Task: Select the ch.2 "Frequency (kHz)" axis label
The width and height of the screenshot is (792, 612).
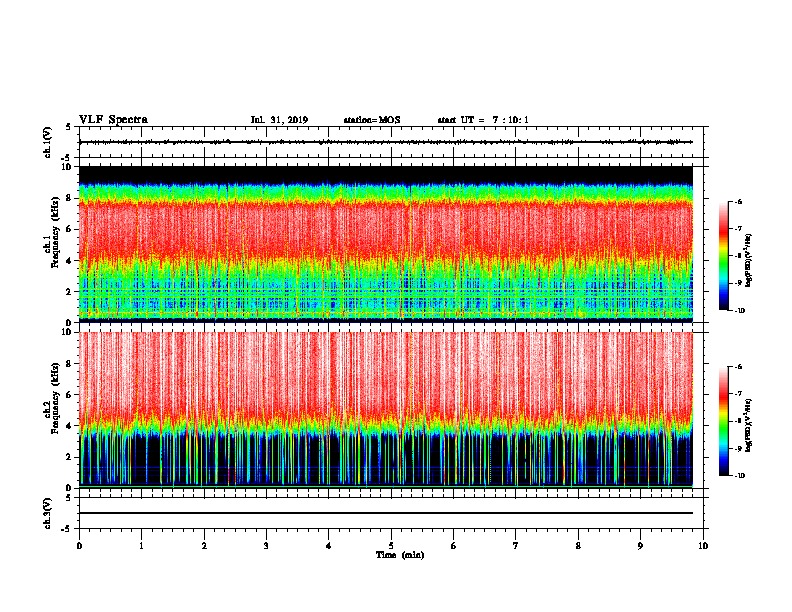Action: [x=55, y=398]
